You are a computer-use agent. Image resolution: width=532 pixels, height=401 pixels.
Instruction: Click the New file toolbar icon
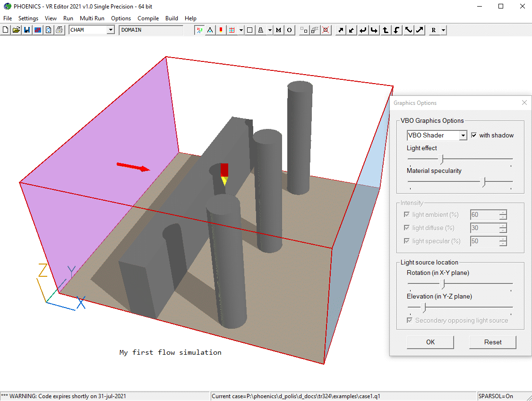[5, 30]
